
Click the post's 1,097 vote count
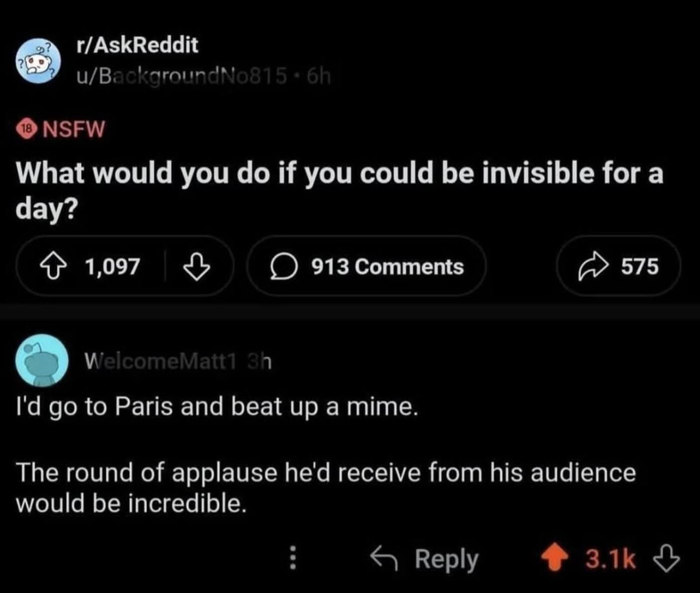(x=113, y=267)
